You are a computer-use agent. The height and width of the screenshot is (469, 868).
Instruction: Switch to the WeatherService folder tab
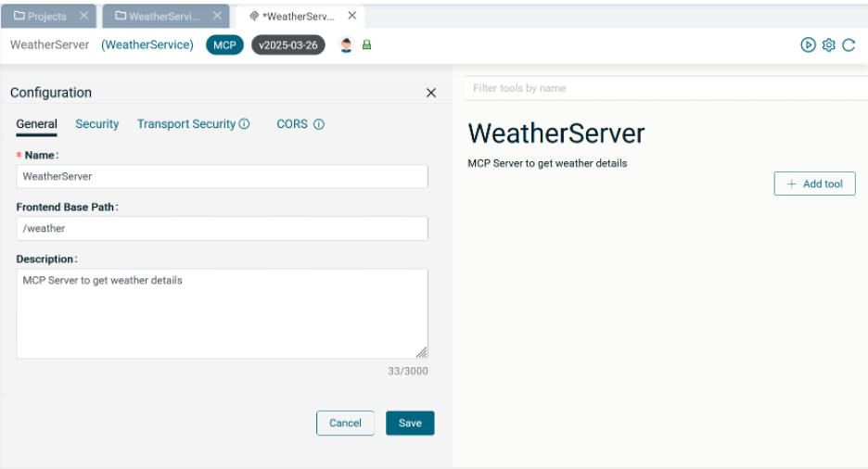pos(158,16)
